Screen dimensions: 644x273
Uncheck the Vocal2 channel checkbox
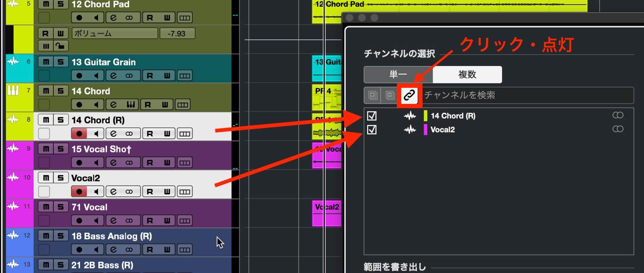tap(372, 129)
